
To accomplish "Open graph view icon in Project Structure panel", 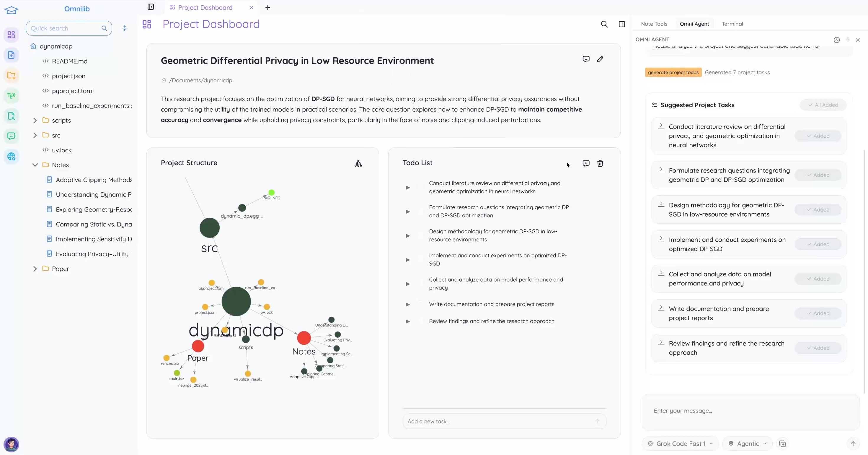I will (358, 163).
